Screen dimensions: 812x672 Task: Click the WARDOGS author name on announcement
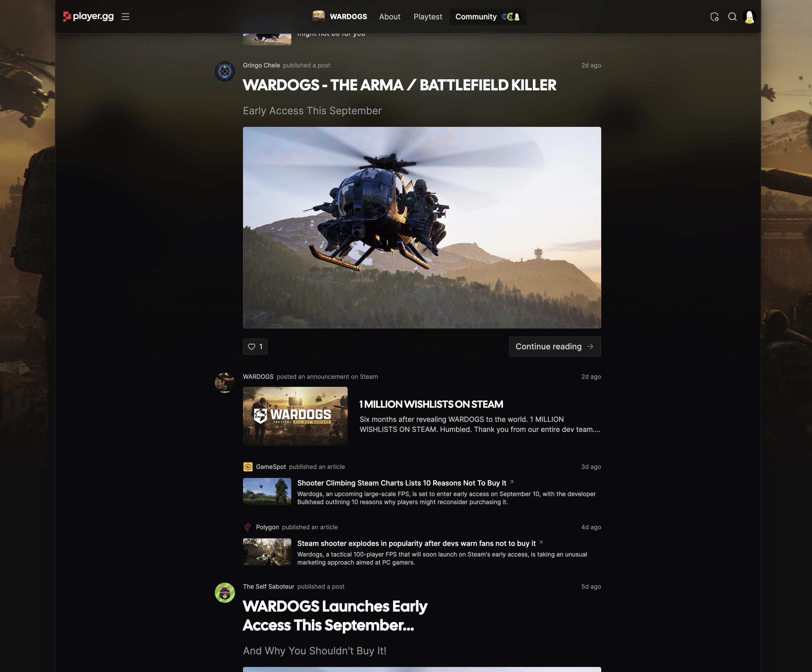pyautogui.click(x=258, y=377)
